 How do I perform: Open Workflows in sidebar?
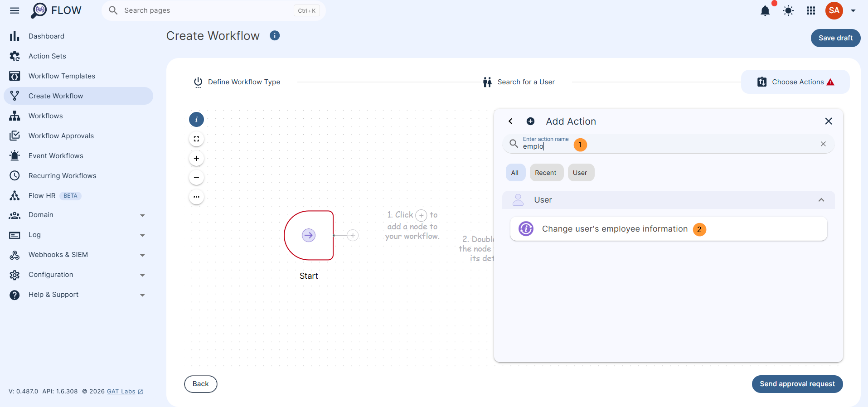[x=78, y=116]
